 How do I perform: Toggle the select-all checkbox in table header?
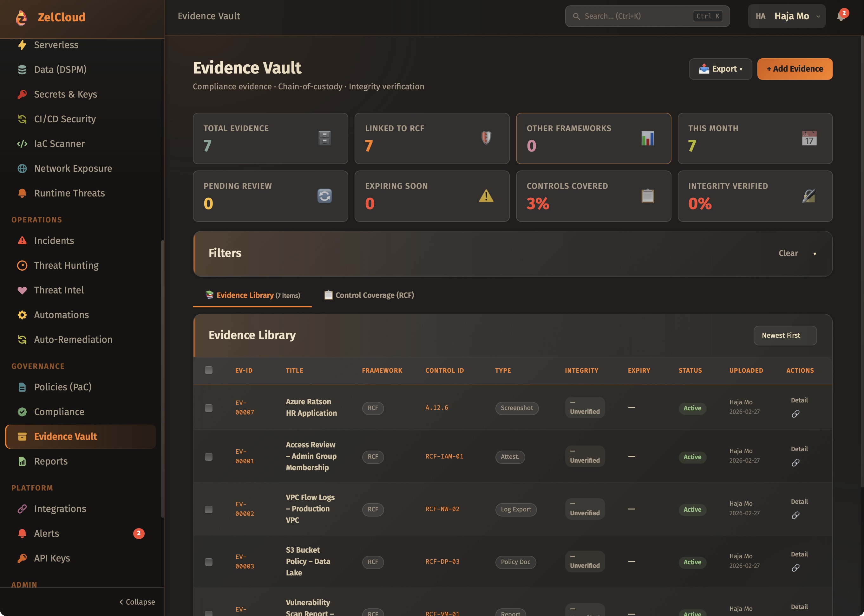(209, 370)
